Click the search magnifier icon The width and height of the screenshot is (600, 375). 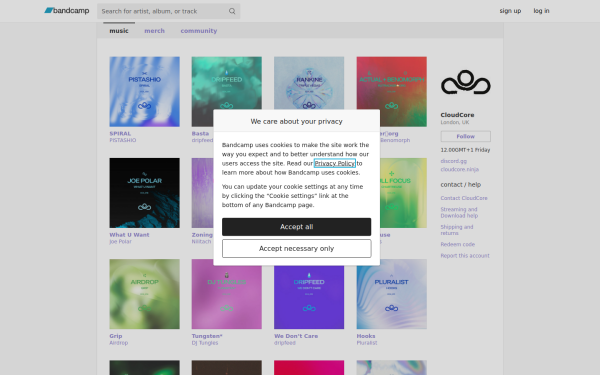(232, 11)
